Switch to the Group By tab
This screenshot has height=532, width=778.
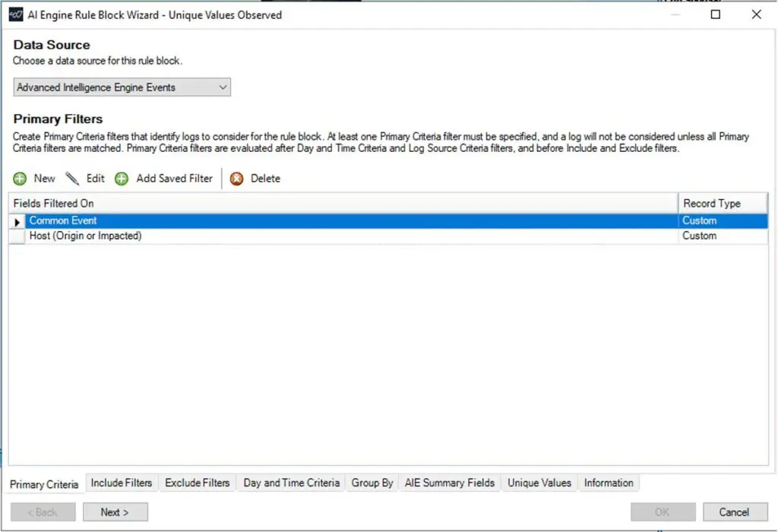pyautogui.click(x=372, y=483)
